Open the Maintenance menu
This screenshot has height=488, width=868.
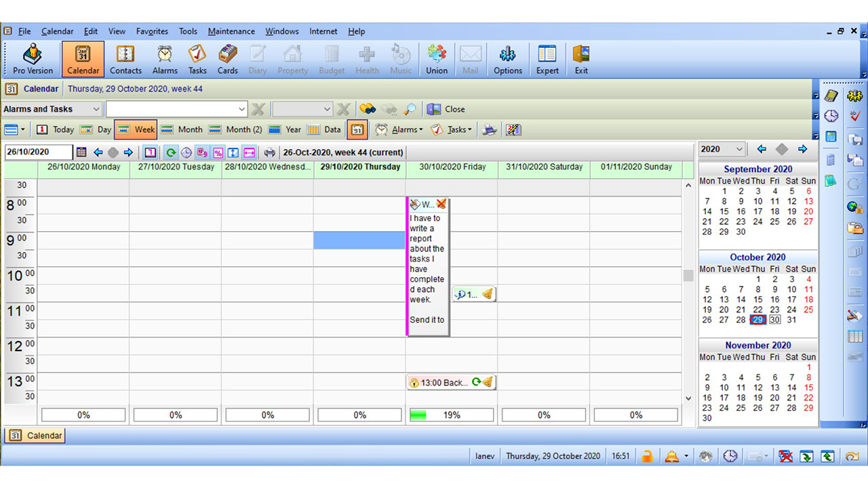click(231, 31)
